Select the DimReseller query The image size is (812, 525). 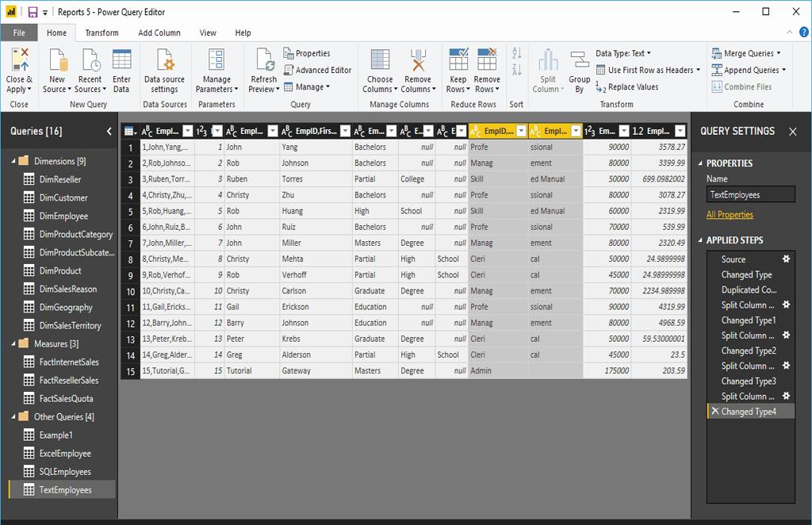(x=60, y=180)
